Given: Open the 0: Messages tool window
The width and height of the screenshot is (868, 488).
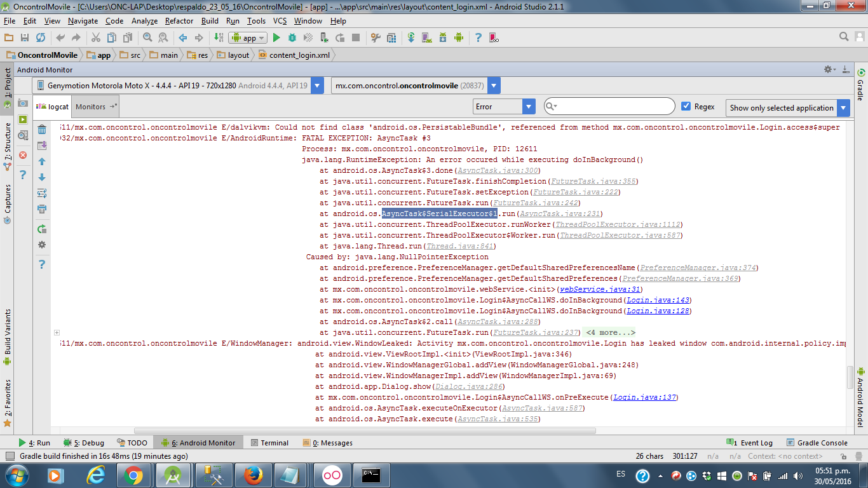Looking at the screenshot, I should [x=327, y=443].
